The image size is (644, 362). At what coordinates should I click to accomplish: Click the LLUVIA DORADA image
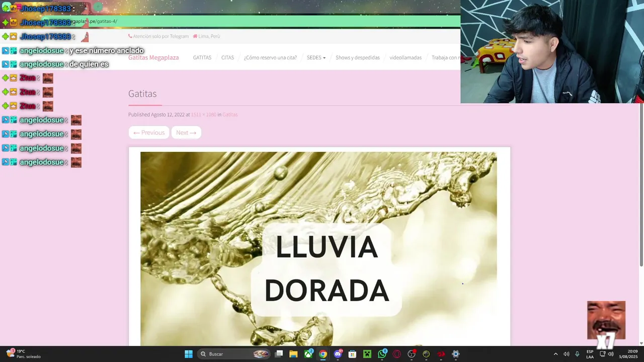tap(318, 249)
